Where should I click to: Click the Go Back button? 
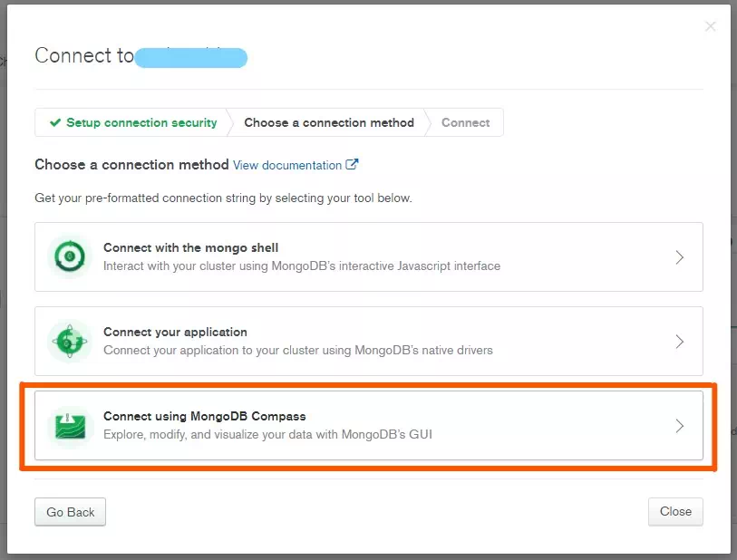(x=70, y=512)
